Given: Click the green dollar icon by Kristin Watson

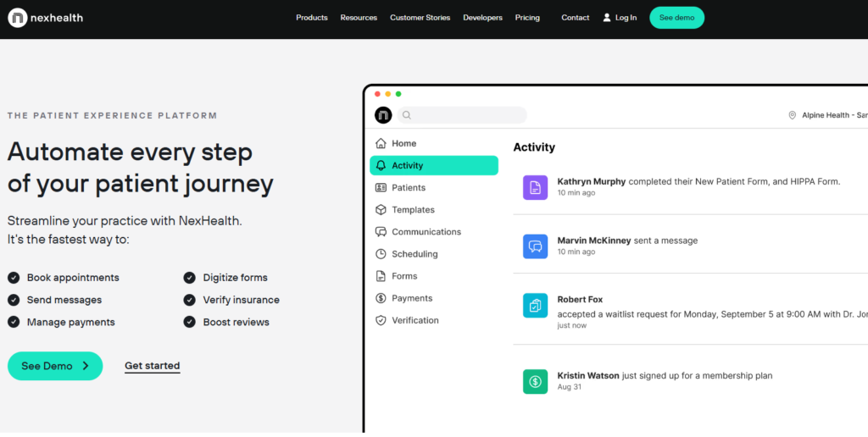Looking at the screenshot, I should 535,381.
